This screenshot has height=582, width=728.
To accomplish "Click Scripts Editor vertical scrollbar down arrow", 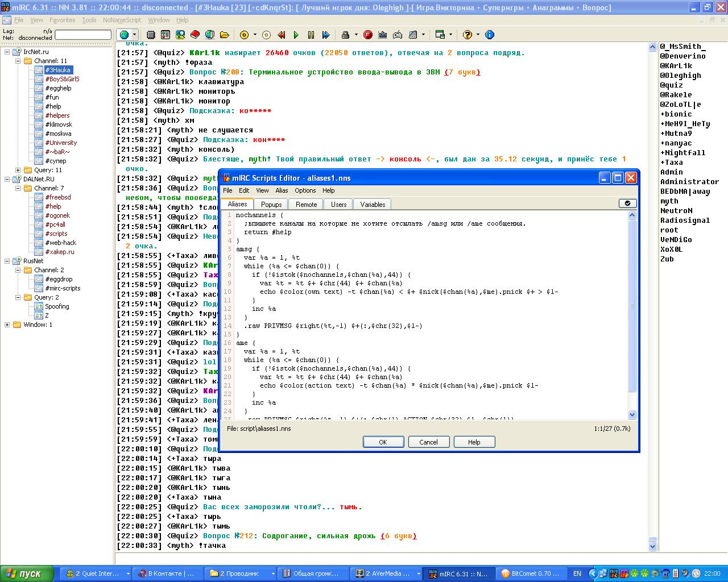I will [632, 415].
